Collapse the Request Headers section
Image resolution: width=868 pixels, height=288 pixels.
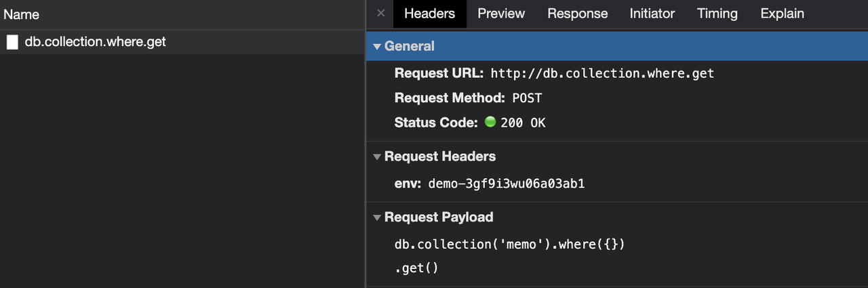pos(377,157)
